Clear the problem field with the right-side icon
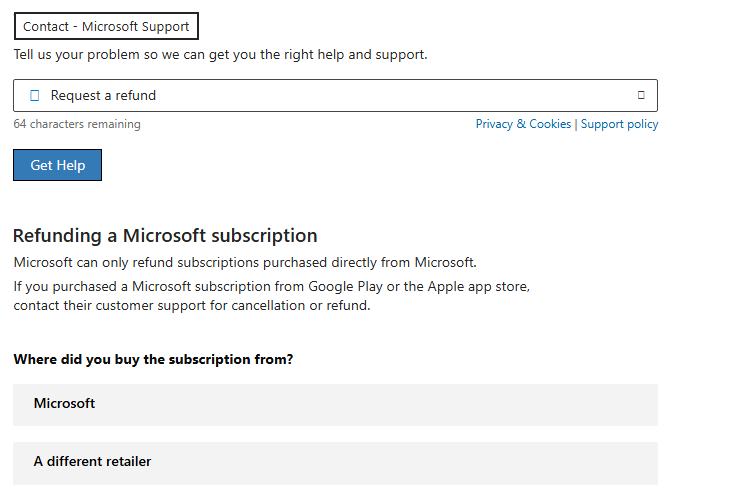This screenshot has height=500, width=733. point(641,95)
